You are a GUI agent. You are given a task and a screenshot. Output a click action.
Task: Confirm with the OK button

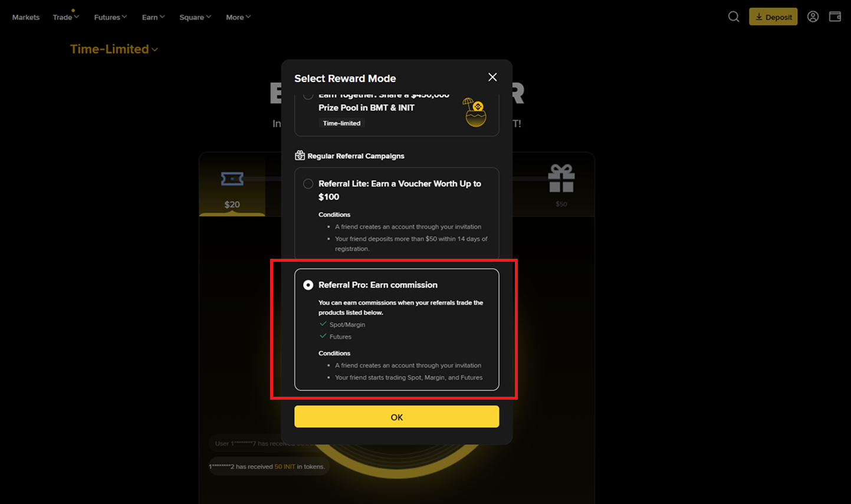click(x=397, y=417)
